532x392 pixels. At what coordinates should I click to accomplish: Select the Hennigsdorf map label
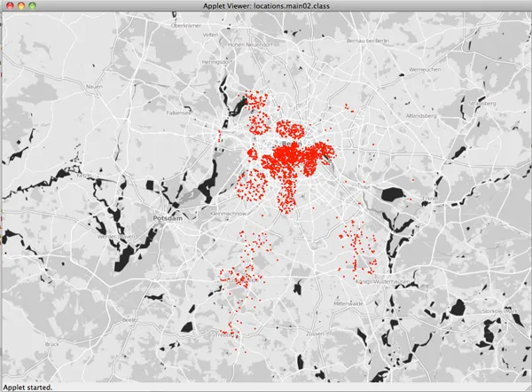coord(217,62)
